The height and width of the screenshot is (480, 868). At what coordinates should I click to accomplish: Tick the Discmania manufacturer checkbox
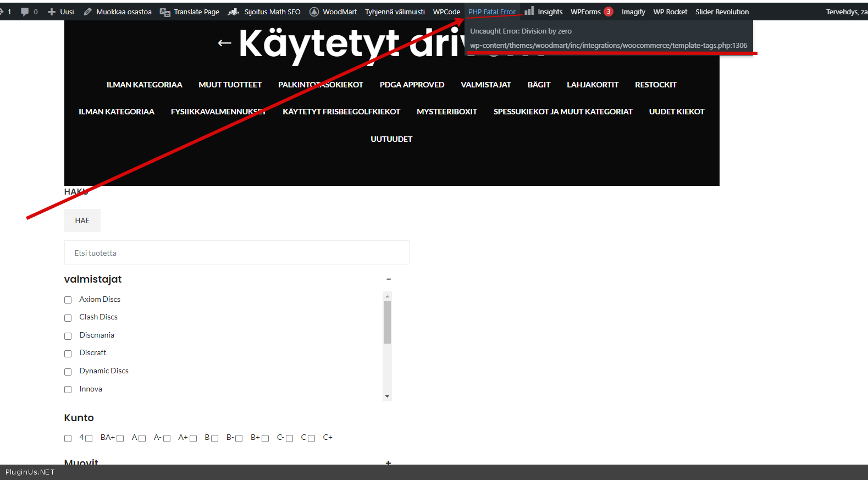tap(68, 336)
